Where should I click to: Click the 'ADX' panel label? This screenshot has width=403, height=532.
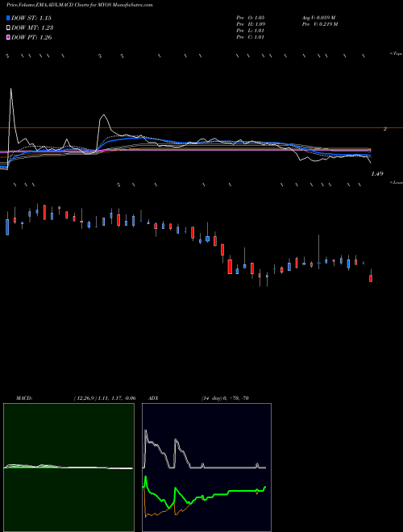coord(153,398)
